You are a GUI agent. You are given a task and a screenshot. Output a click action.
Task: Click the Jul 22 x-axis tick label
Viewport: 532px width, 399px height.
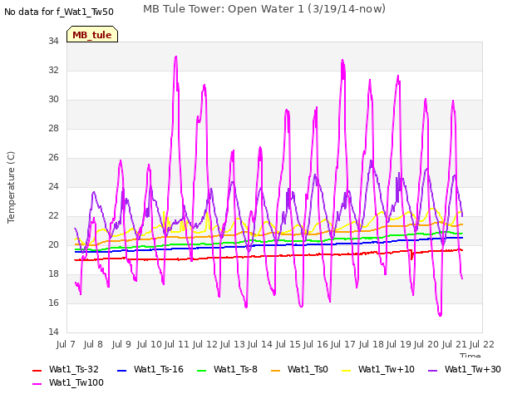[482, 344]
